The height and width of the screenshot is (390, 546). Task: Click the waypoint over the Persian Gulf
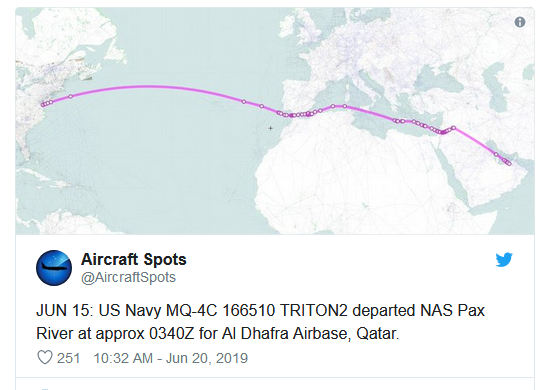pos(496,154)
